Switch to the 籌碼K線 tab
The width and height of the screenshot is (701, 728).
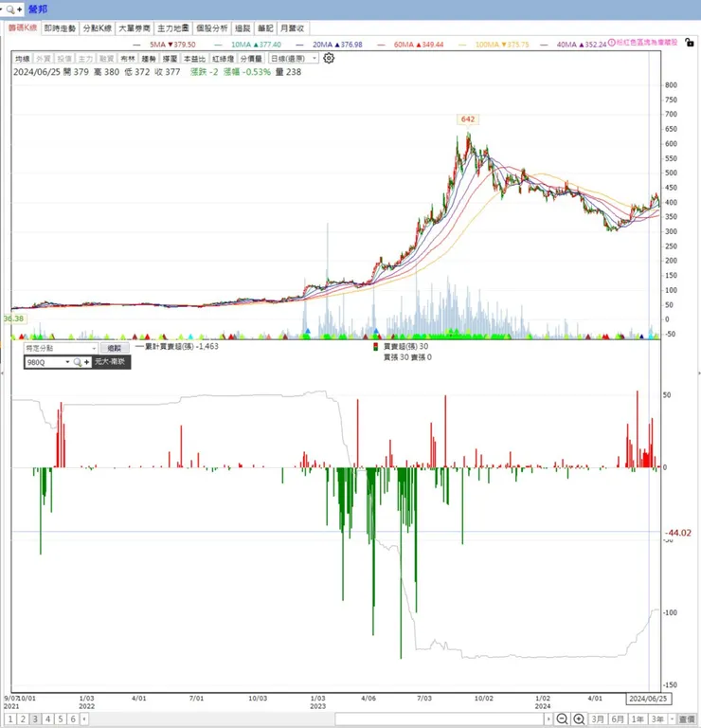pos(23,27)
